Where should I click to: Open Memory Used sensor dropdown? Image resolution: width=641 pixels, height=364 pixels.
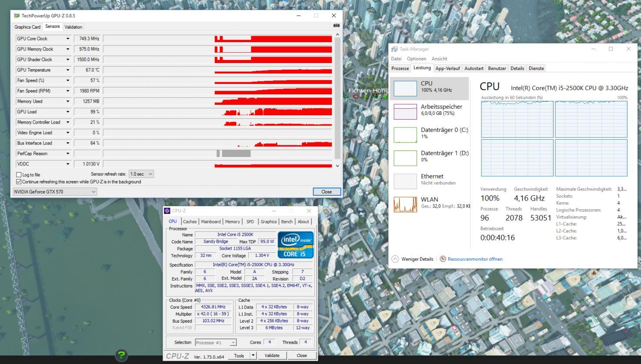(68, 101)
